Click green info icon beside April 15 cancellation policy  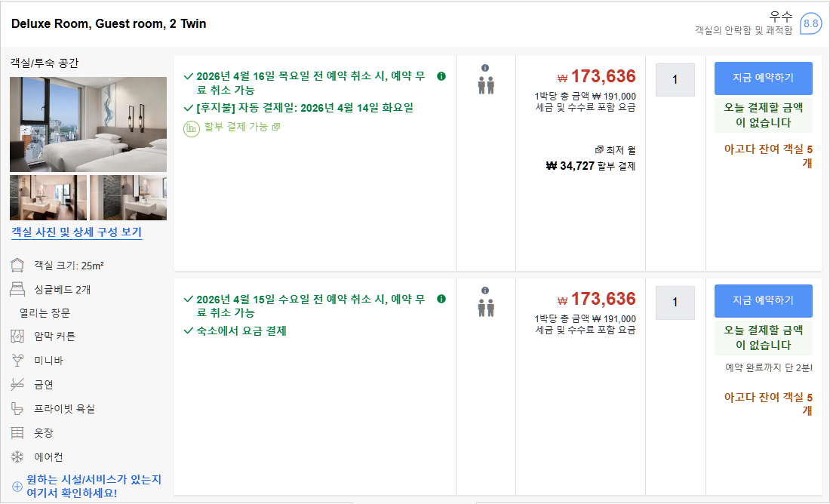coord(441,299)
